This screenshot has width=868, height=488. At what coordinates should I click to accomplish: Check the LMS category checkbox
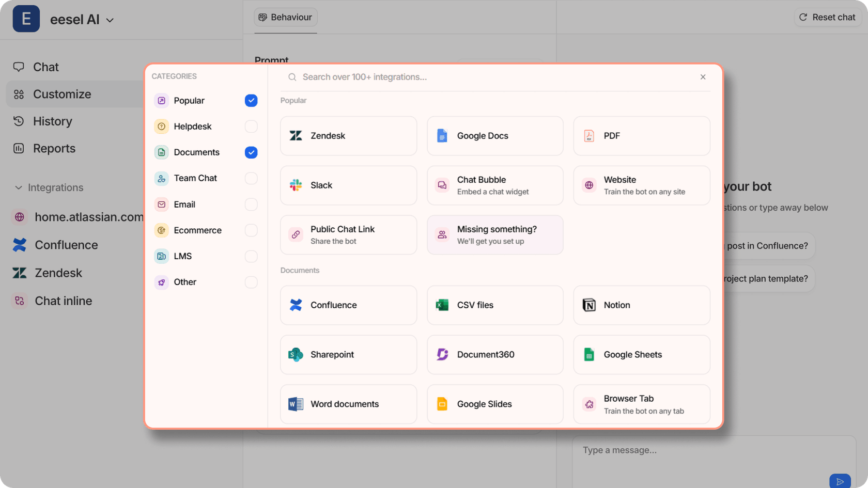[251, 256]
